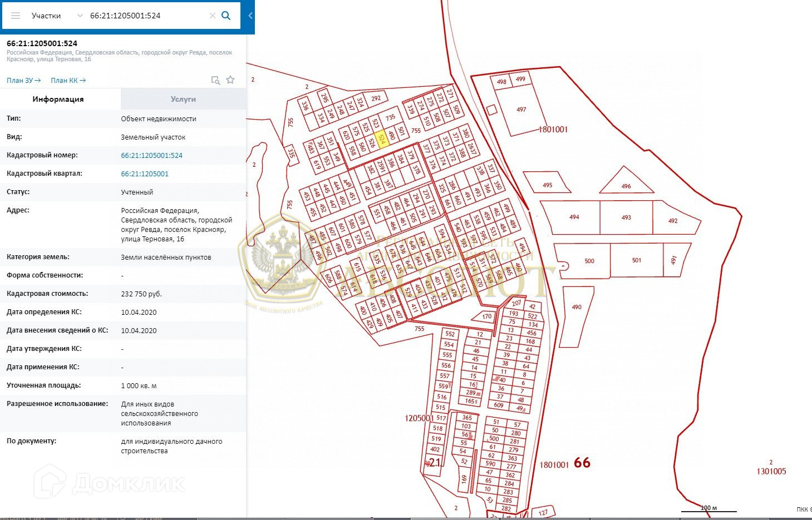Viewport: 812px width, 520px height.
Task: Open cadastral number link 66:21:1205001:524
Action: (x=152, y=156)
